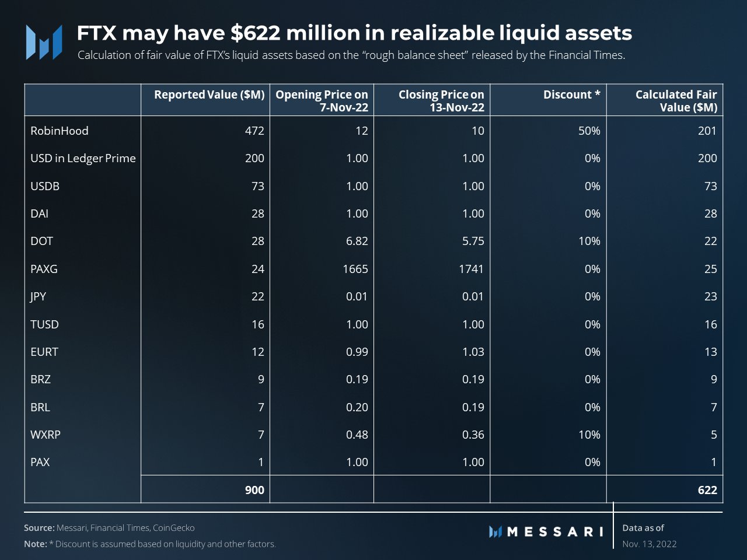Screen dimensions: 747x560
Task: Select the RobinHood row label
Action: [x=60, y=131]
